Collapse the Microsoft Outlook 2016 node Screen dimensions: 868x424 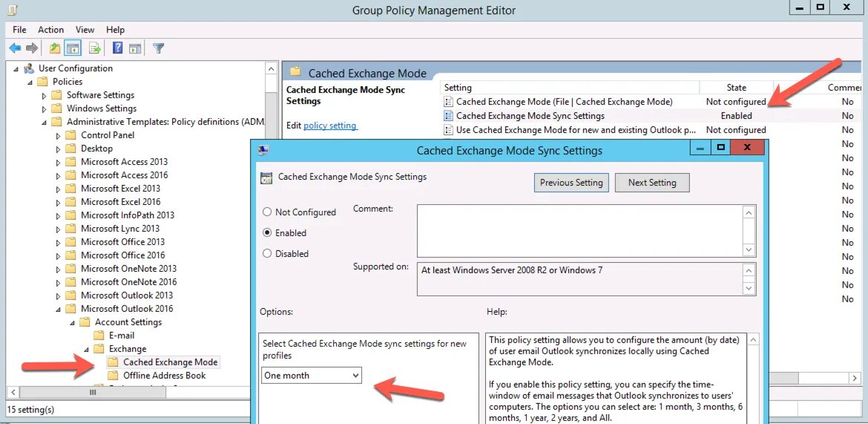[59, 309]
